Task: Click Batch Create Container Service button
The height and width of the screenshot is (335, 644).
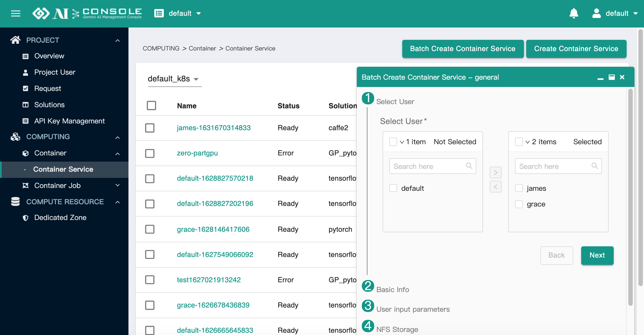Action: (x=463, y=49)
